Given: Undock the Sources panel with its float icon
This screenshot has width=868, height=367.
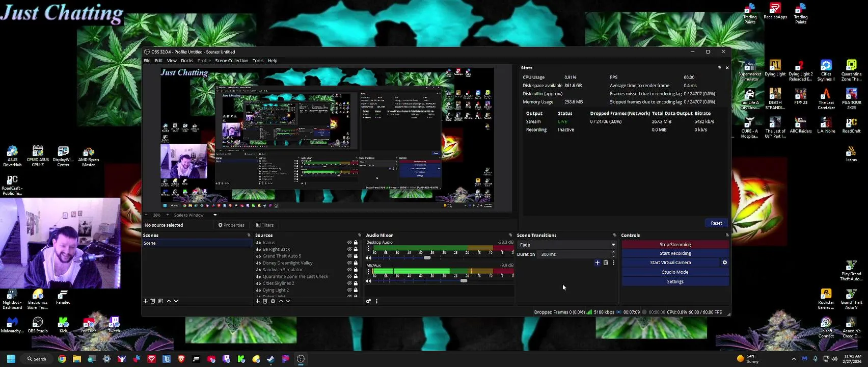Looking at the screenshot, I should (360, 235).
